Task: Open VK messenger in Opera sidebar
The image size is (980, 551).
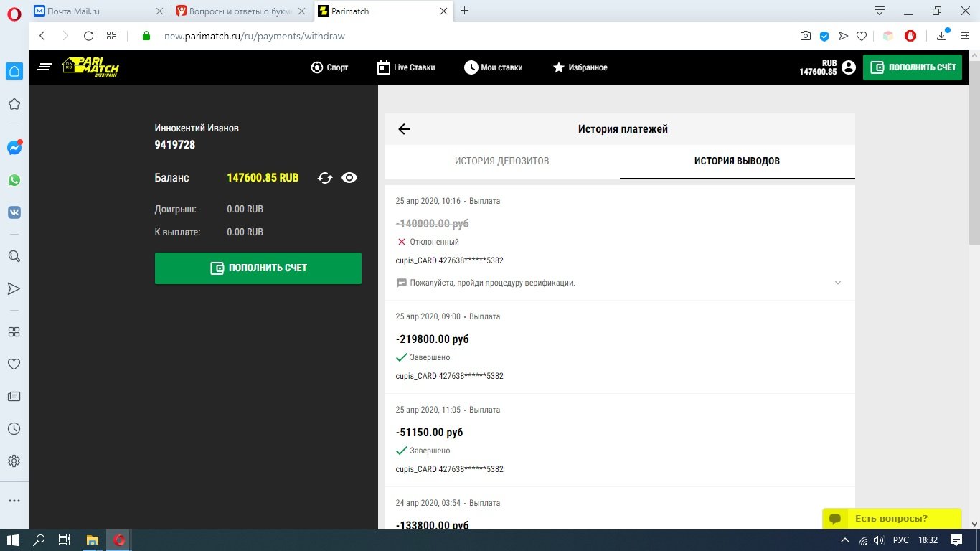Action: [14, 212]
